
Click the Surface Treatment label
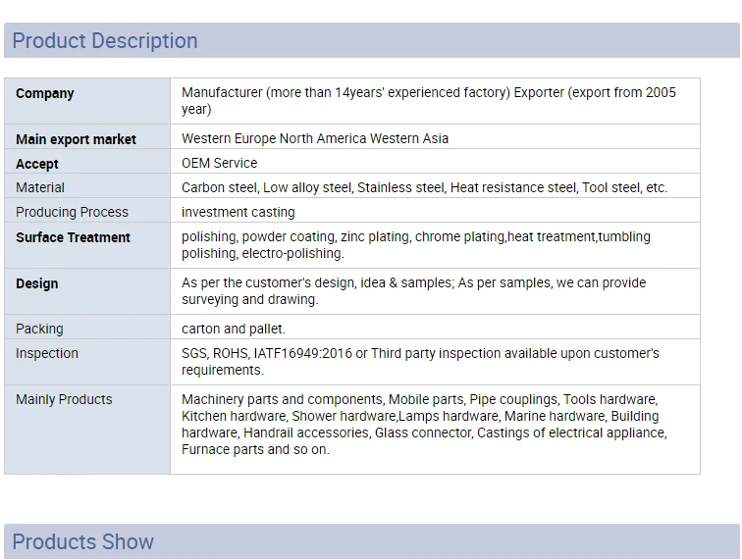point(73,237)
